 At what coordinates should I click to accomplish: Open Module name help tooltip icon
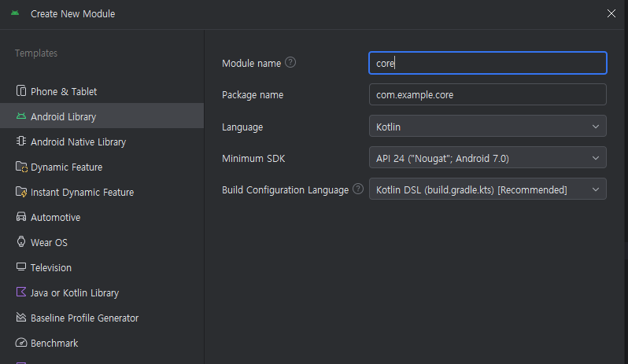(x=290, y=62)
